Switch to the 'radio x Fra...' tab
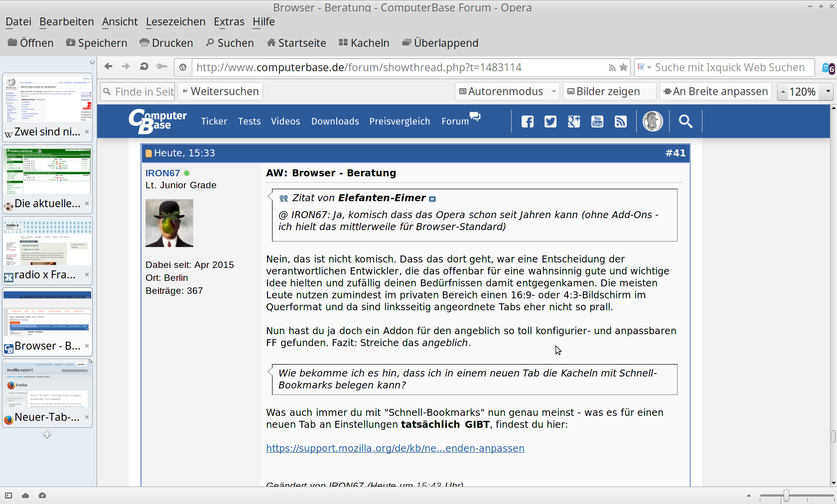Image resolution: width=837 pixels, height=504 pixels. [47, 251]
